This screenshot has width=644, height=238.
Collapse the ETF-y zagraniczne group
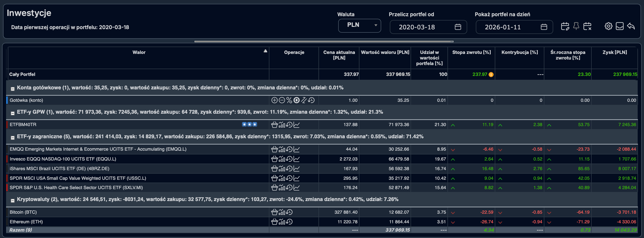pos(12,138)
